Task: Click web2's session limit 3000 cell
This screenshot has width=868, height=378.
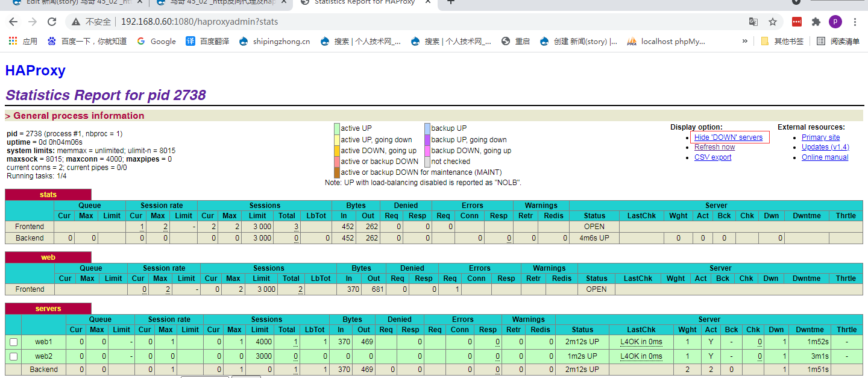Action: pyautogui.click(x=260, y=356)
